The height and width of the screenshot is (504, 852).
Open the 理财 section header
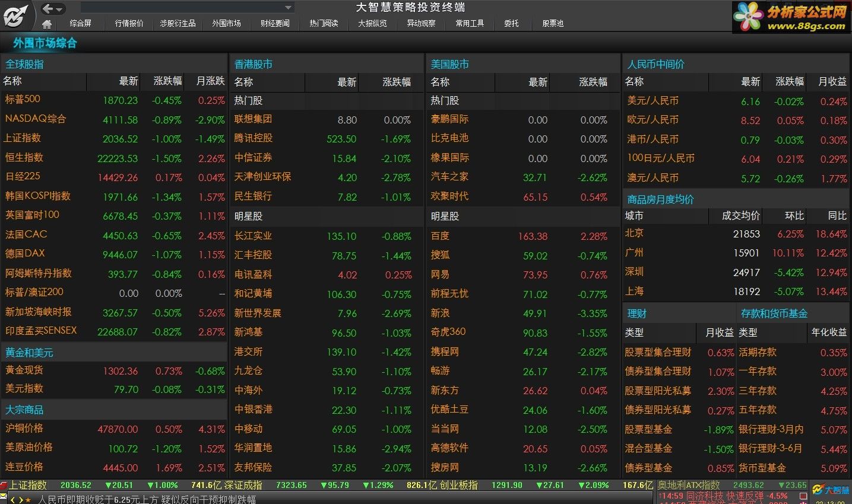(636, 313)
